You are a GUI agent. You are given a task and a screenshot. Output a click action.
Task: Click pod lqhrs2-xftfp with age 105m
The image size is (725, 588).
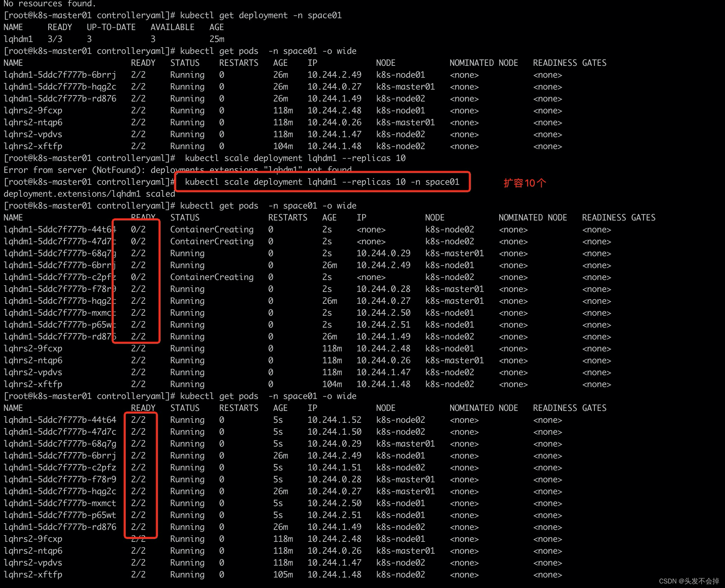33,575
